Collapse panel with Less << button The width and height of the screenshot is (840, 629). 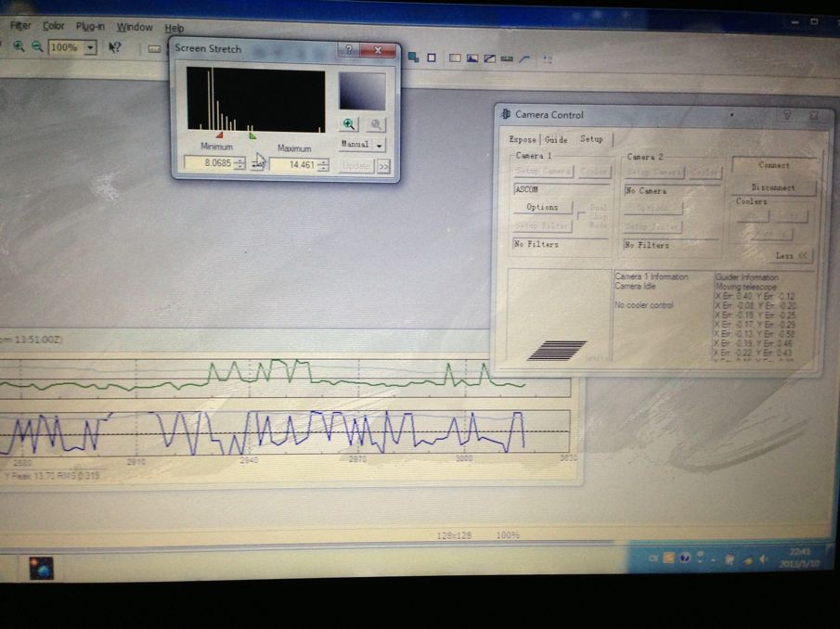(x=791, y=256)
